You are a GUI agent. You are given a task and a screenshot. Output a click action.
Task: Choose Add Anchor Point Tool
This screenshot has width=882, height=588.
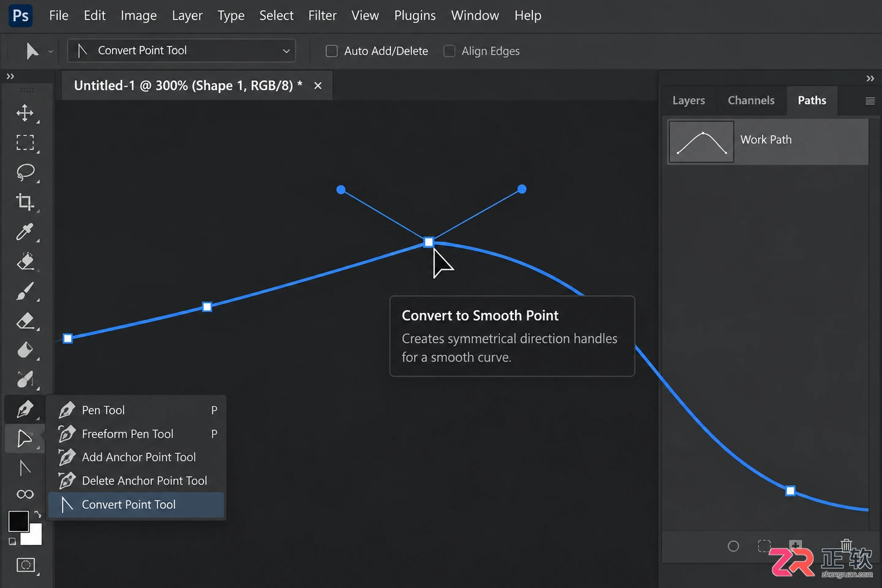pos(137,457)
